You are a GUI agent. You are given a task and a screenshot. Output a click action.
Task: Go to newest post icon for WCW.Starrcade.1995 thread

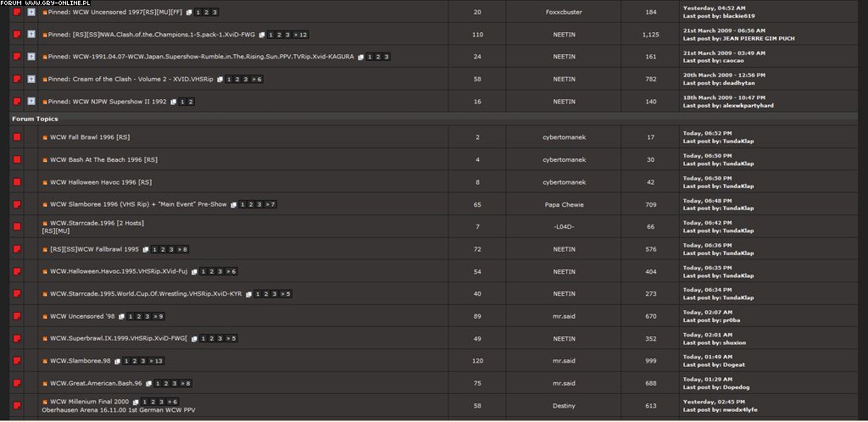pyautogui.click(x=46, y=294)
